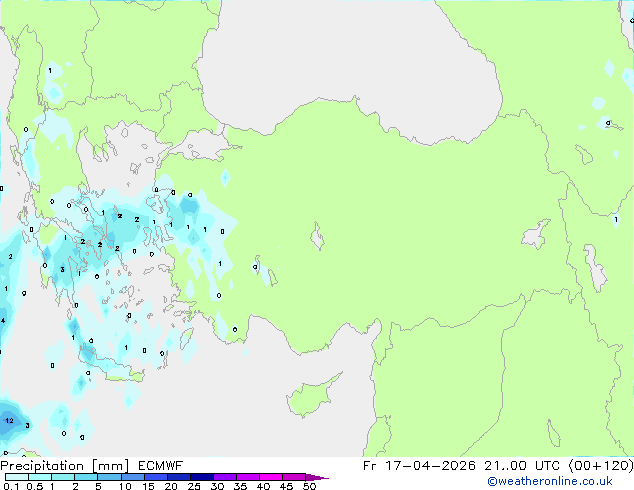Click legend scale label '0.5'
This screenshot has width=634, height=490.
35,486
